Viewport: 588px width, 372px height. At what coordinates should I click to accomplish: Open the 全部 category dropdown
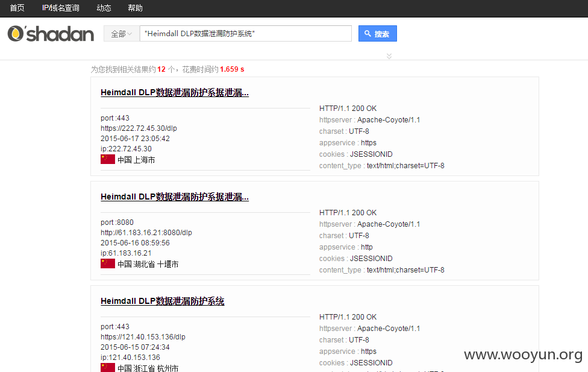[x=122, y=34]
